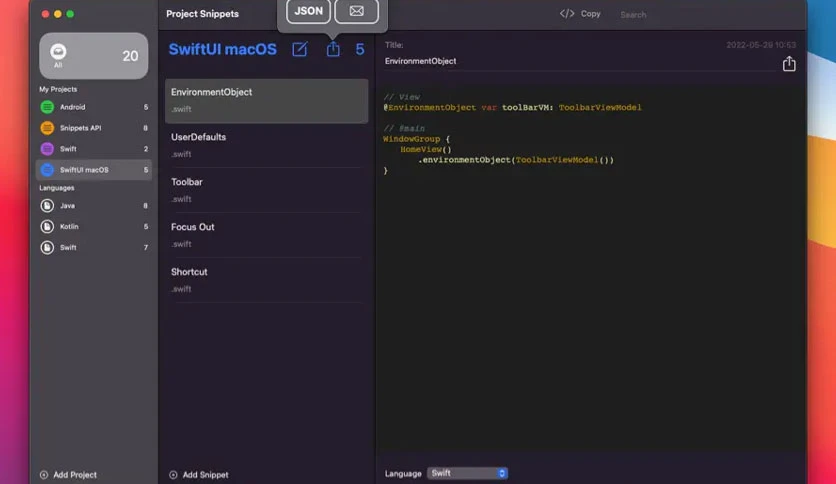Focus the Search field

coord(633,15)
